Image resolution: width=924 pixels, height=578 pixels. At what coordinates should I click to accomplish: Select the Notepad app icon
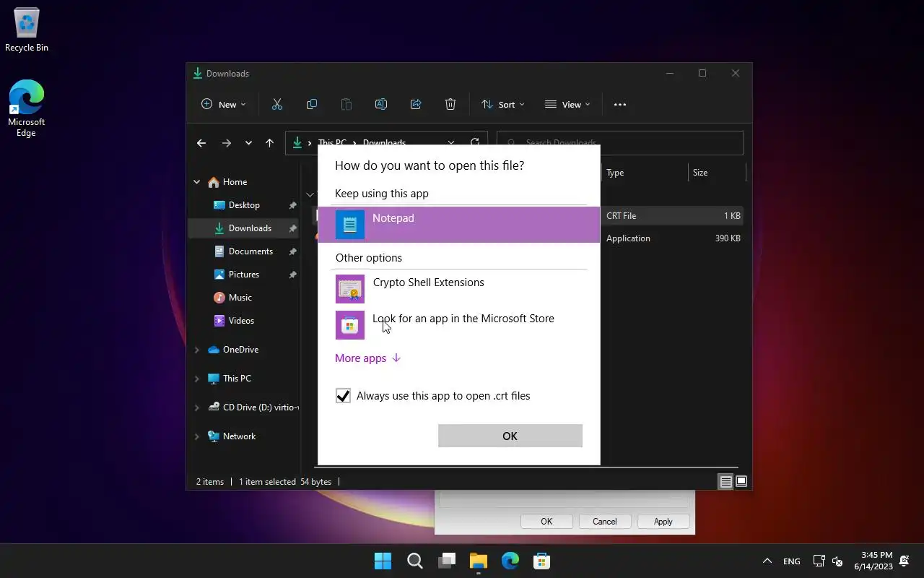[x=350, y=225]
